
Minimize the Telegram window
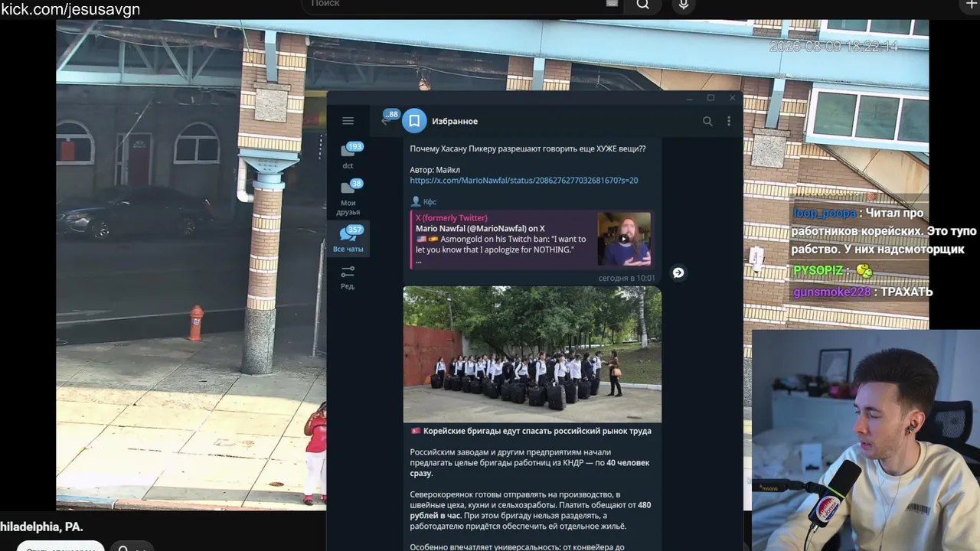[x=689, y=98]
